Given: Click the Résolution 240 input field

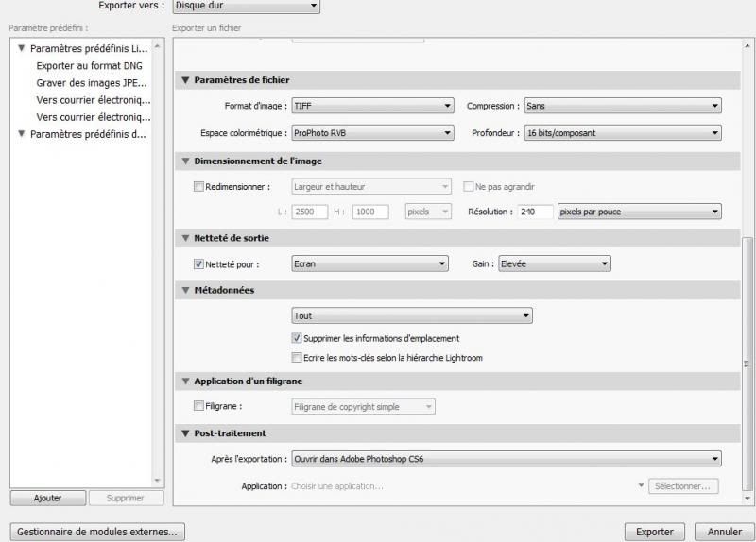Looking at the screenshot, I should (x=535, y=212).
